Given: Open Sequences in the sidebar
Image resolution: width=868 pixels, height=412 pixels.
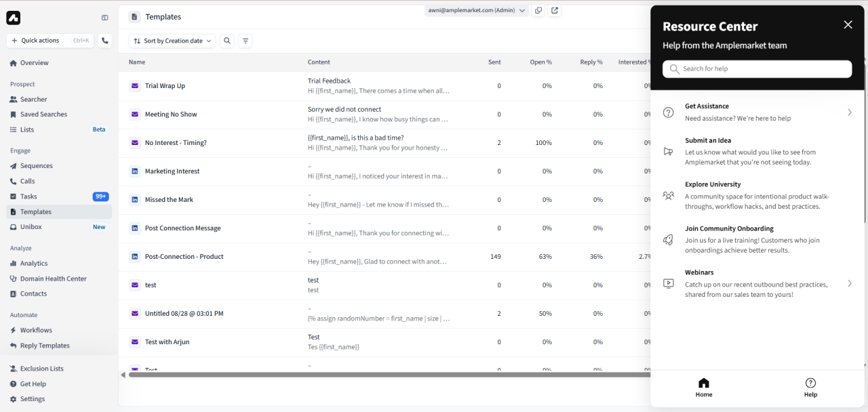Looking at the screenshot, I should (36, 166).
